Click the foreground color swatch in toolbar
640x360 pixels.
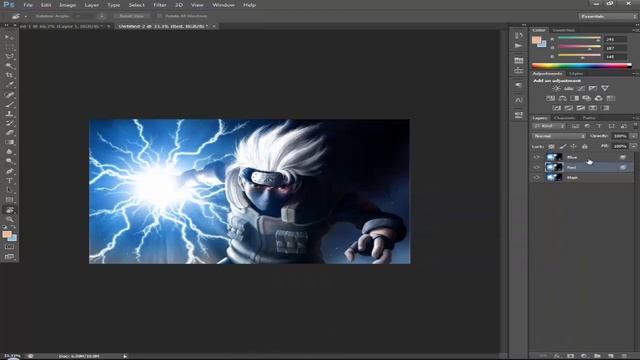coord(7,234)
